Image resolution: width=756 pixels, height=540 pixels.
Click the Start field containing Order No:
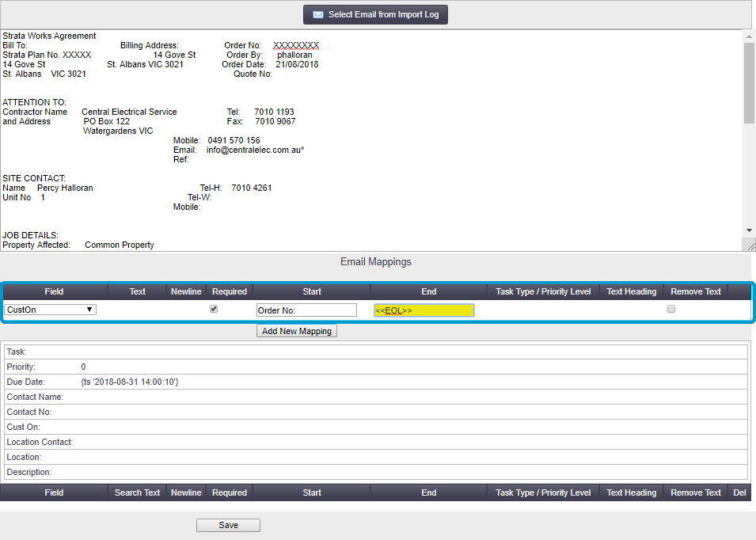click(x=306, y=310)
